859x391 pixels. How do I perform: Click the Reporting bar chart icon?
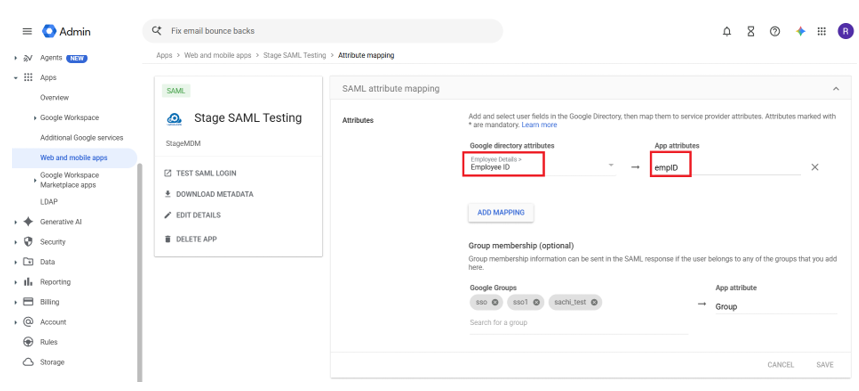pos(28,281)
